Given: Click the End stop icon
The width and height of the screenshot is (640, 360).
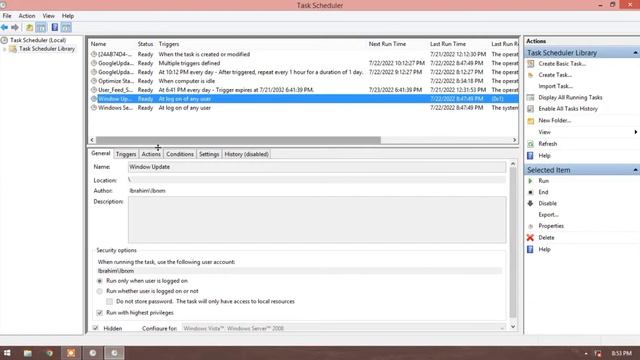Looking at the screenshot, I should (531, 192).
